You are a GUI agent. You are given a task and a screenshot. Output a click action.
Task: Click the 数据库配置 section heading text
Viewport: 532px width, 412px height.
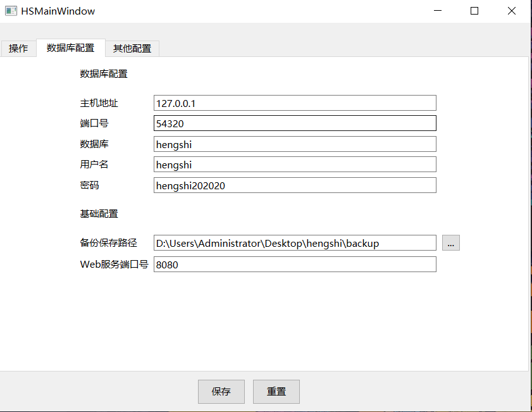tap(104, 73)
